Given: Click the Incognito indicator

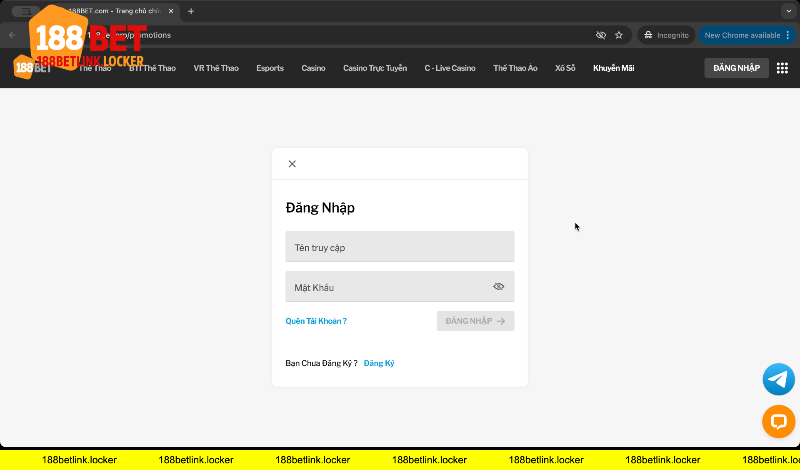Looking at the screenshot, I should click(667, 35).
